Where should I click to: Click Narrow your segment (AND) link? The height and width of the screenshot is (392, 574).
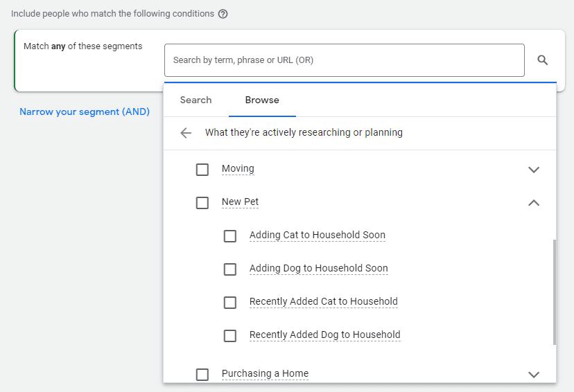coord(85,112)
